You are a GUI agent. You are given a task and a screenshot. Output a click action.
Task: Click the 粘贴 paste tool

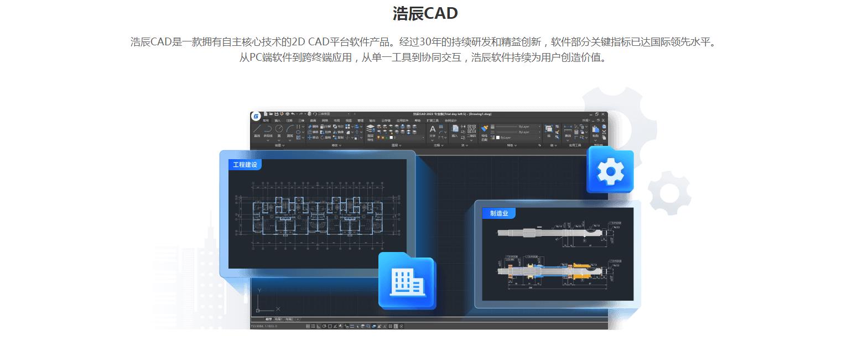click(595, 131)
